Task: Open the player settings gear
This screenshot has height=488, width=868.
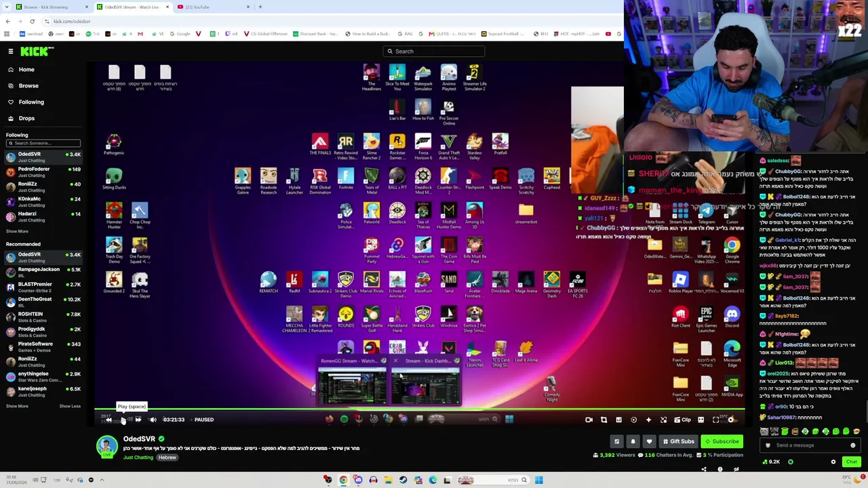Action: (730, 420)
